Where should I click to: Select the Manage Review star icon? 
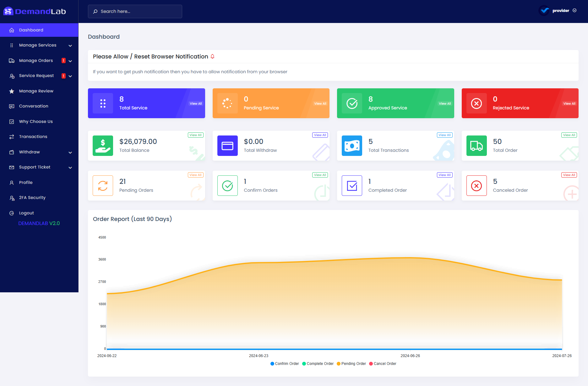tap(12, 91)
